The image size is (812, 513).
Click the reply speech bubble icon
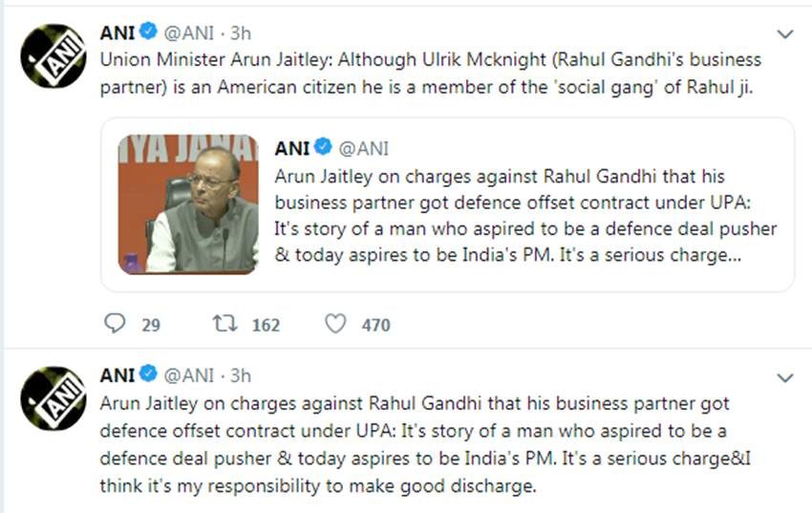pos(115,324)
